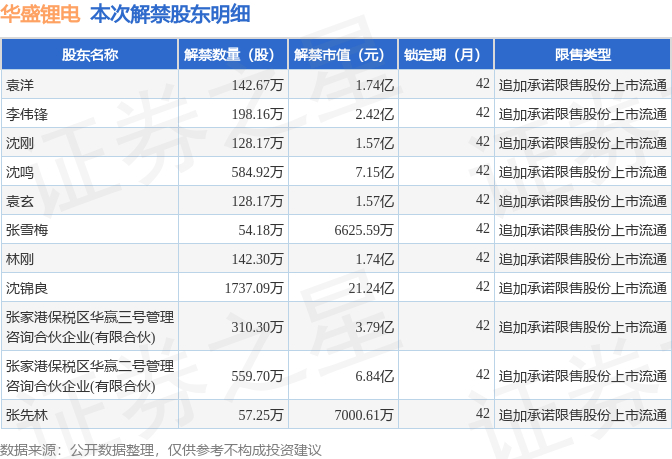This screenshot has width=672, height=459.
Task: Click the 2.42亿 market value
Action: pyautogui.click(x=374, y=114)
